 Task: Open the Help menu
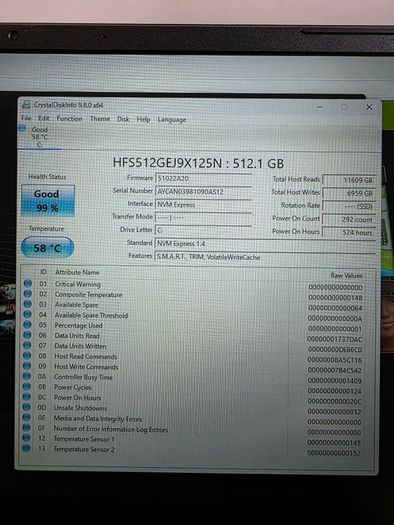(x=143, y=119)
